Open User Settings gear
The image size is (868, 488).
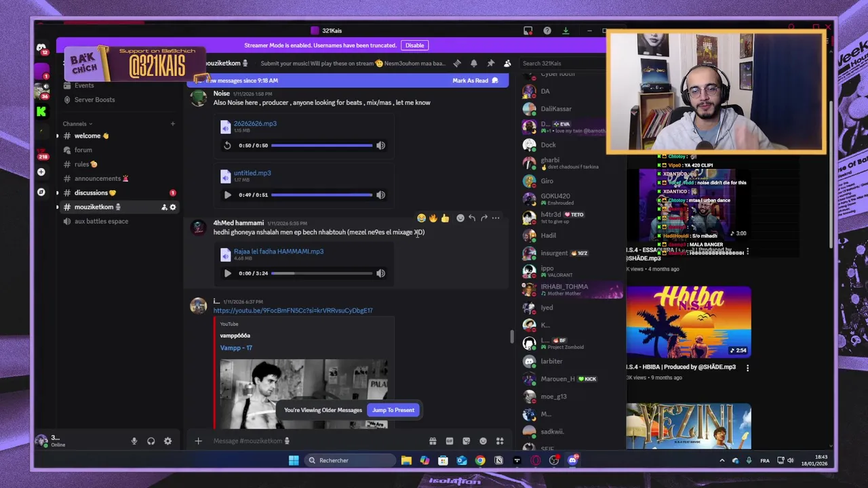point(167,441)
